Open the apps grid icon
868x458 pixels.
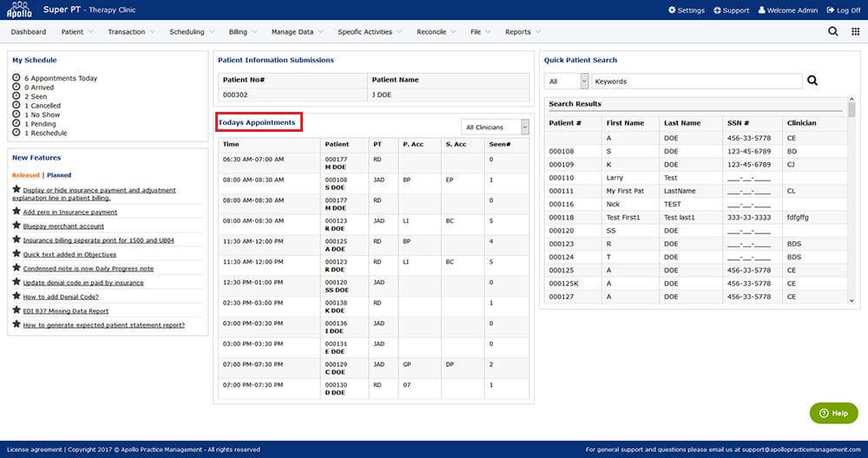(x=855, y=31)
